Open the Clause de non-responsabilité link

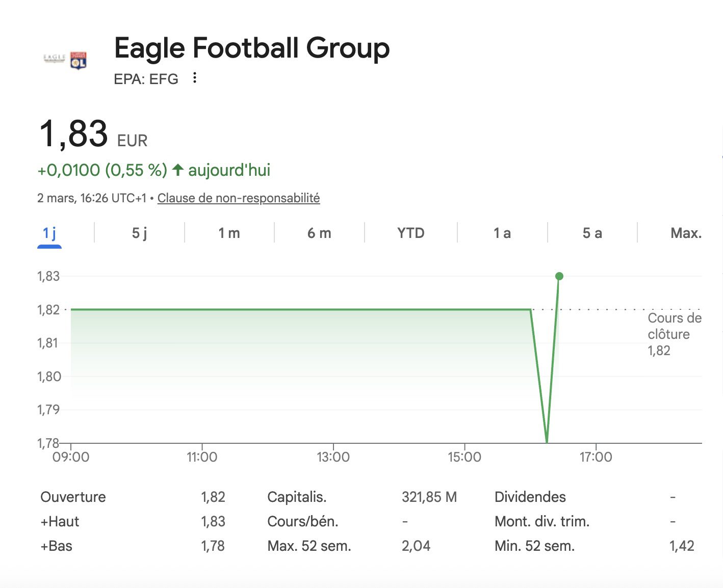pos(239,198)
